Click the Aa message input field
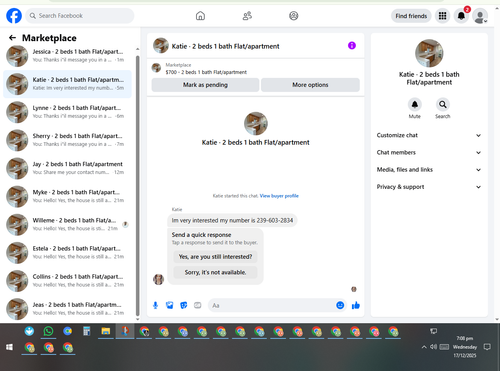The height and width of the screenshot is (371, 500). (x=272, y=305)
